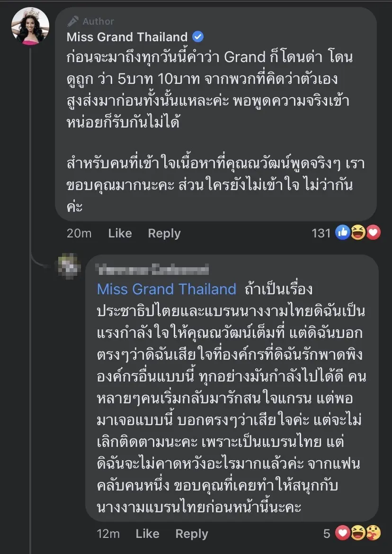
Task: Like the reply posted 12m ago
Action: click(x=147, y=534)
